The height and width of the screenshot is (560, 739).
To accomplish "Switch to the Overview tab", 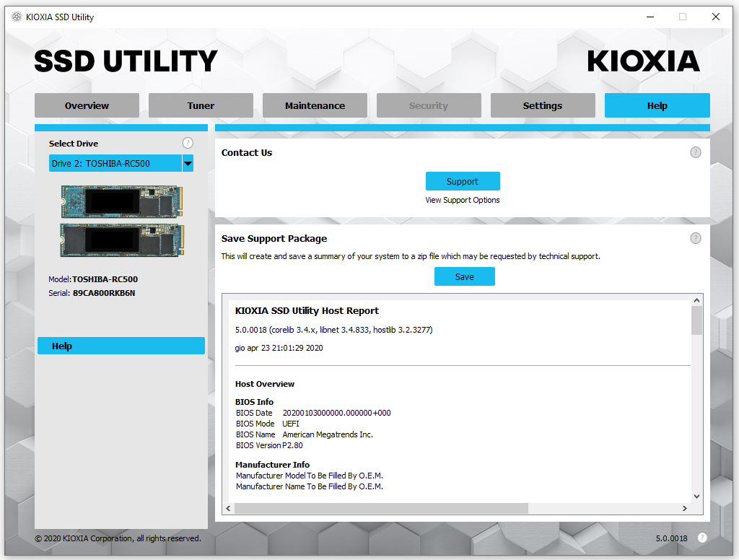I will point(87,105).
